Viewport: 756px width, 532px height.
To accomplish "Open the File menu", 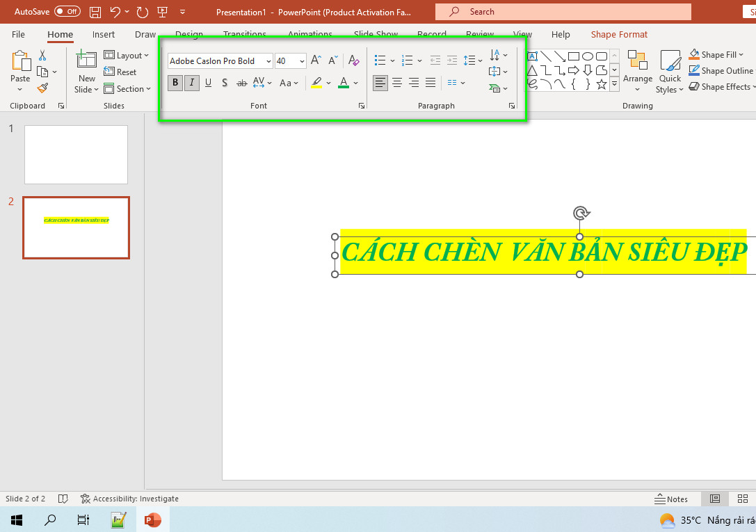I will (18, 34).
